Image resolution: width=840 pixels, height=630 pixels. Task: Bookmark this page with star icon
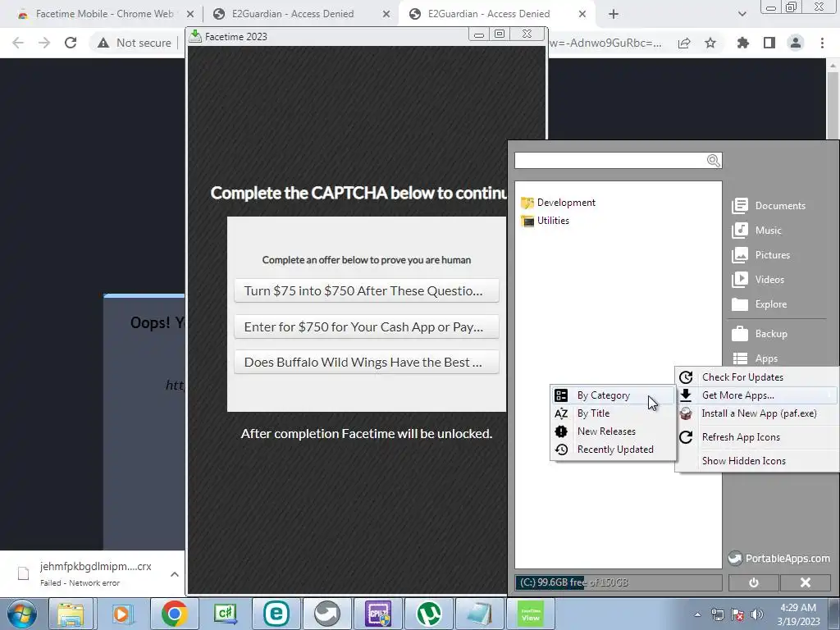[710, 43]
